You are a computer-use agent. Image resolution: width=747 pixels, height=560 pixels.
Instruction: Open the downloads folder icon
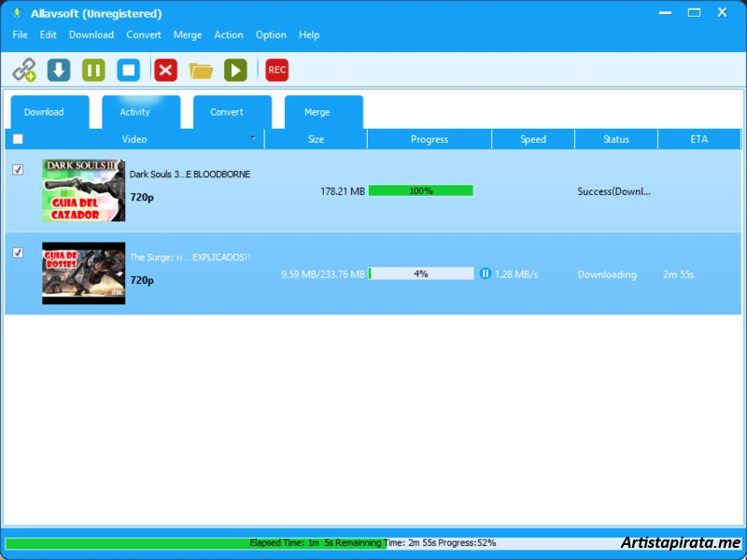202,69
